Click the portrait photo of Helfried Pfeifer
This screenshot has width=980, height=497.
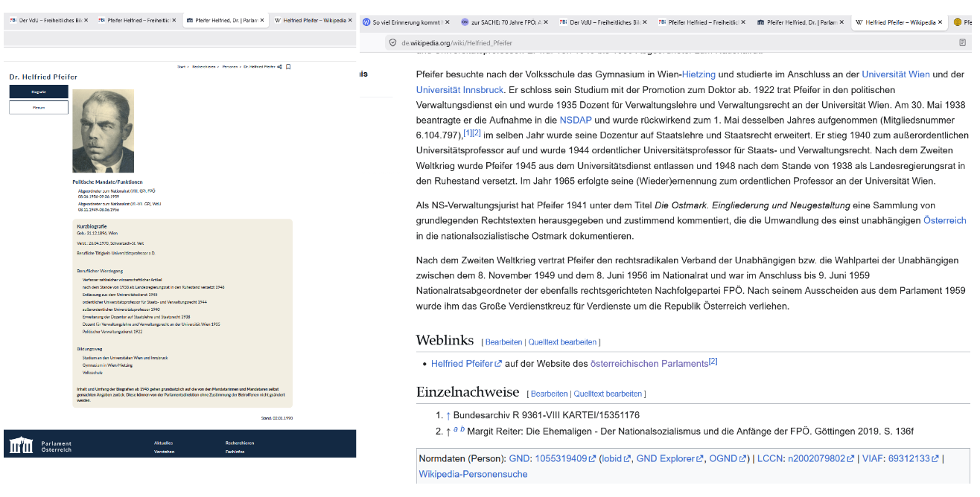(103, 132)
